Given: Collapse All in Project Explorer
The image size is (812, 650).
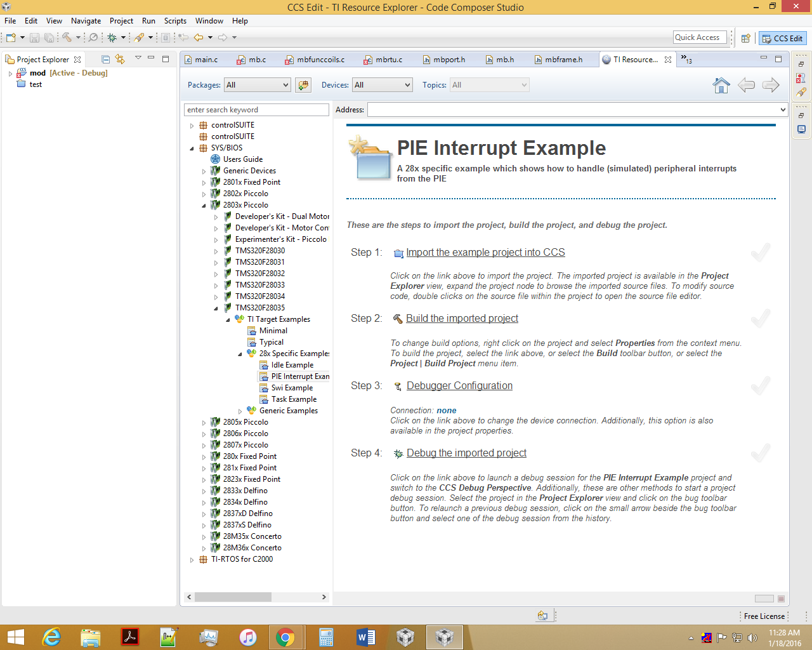Looking at the screenshot, I should pyautogui.click(x=106, y=59).
